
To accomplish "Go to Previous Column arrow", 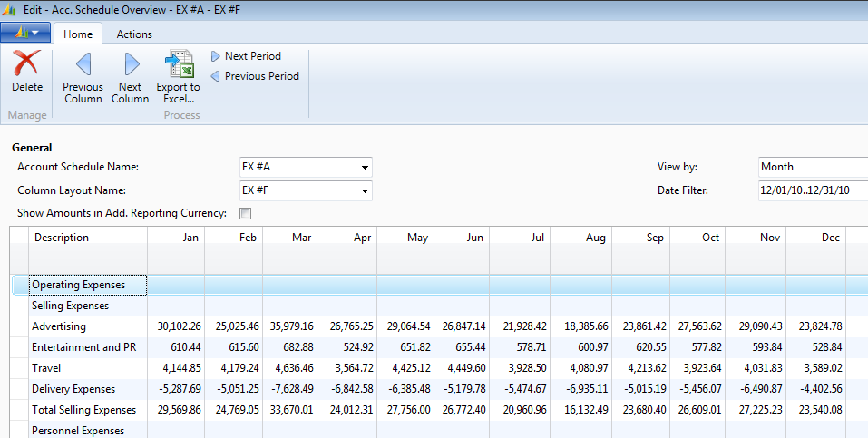I will pyautogui.click(x=83, y=64).
